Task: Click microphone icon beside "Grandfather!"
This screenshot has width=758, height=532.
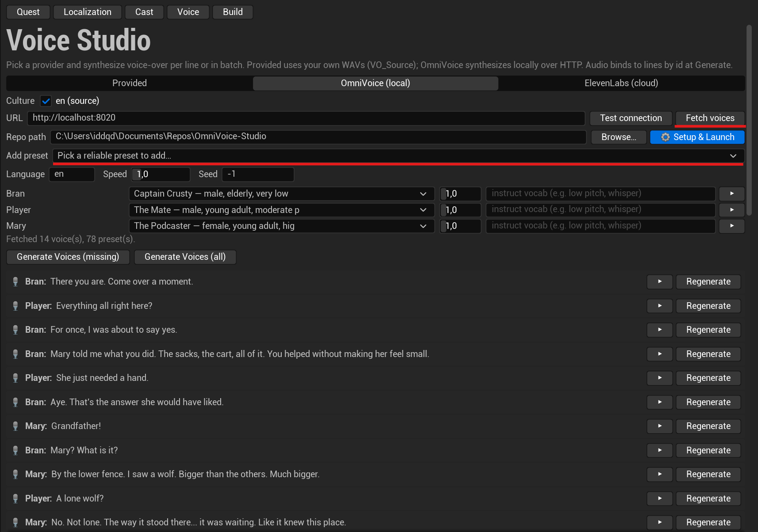Action: click(x=15, y=426)
